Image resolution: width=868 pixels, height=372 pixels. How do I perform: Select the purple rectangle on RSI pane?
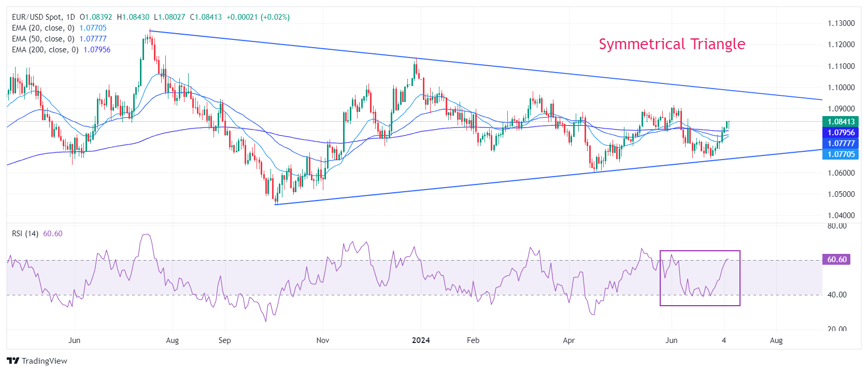point(700,305)
